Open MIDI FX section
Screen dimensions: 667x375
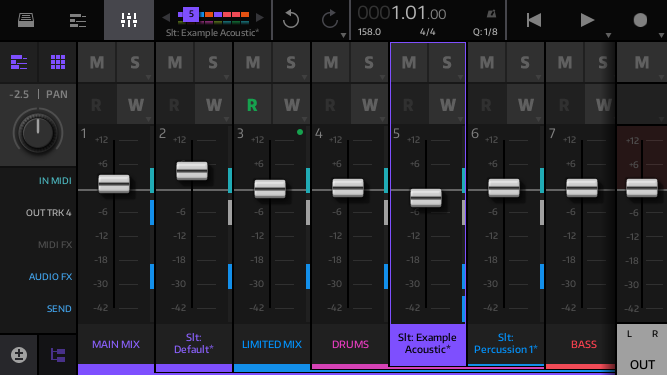pos(55,244)
